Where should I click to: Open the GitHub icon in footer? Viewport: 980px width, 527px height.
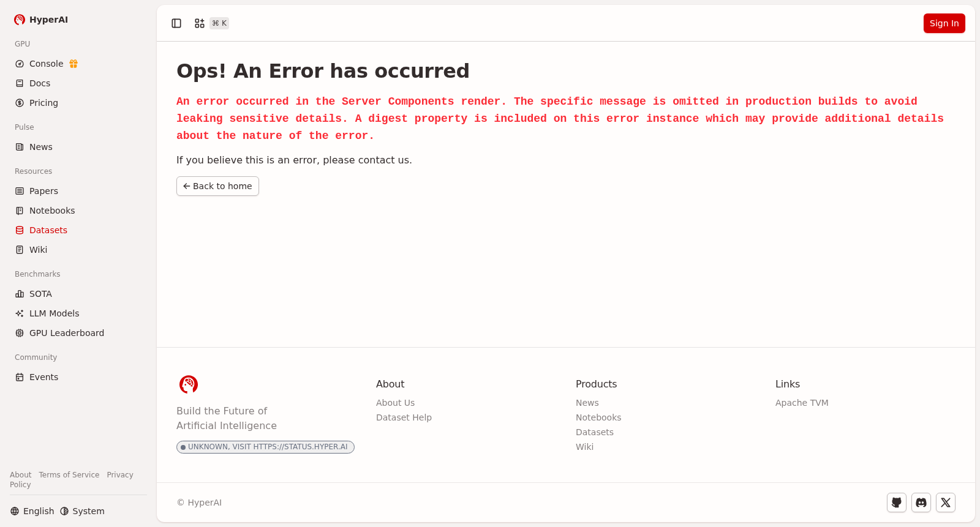(897, 503)
